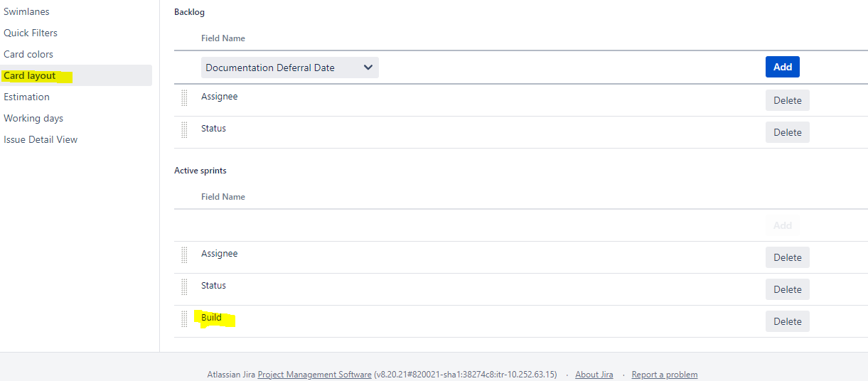Click drag handle beside Active sprints Assignee
The image size is (868, 381).
point(184,255)
